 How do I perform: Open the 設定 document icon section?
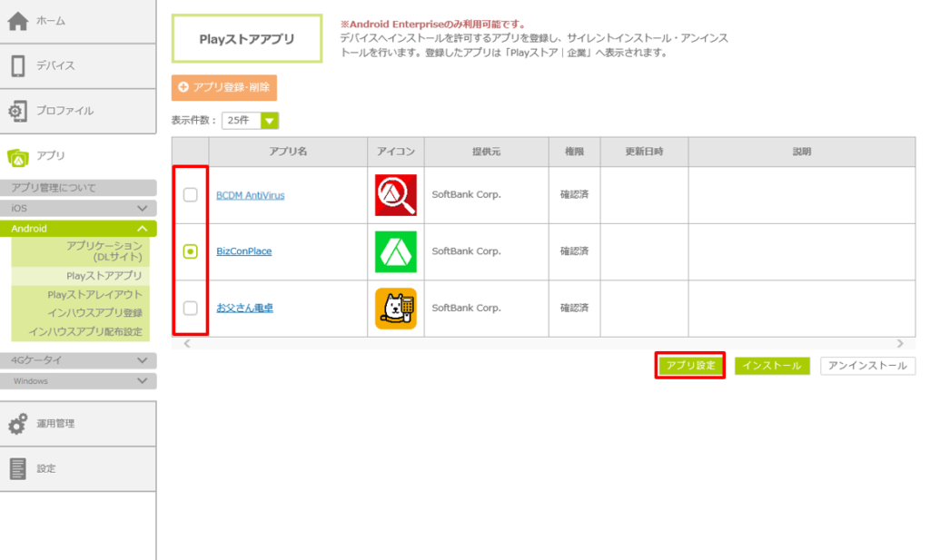[18, 468]
